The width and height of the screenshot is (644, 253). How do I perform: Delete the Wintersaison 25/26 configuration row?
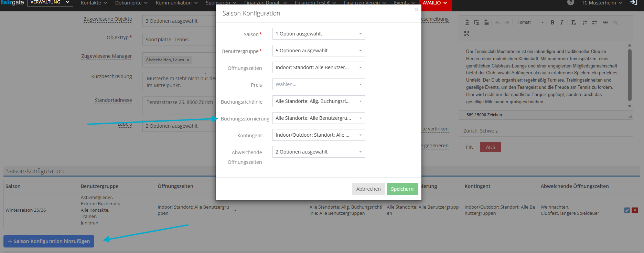[635, 210]
